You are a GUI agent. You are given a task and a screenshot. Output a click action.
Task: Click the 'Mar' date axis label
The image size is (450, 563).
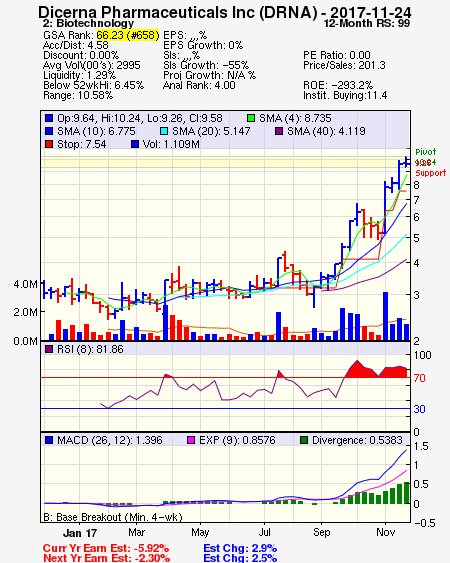tap(136, 532)
